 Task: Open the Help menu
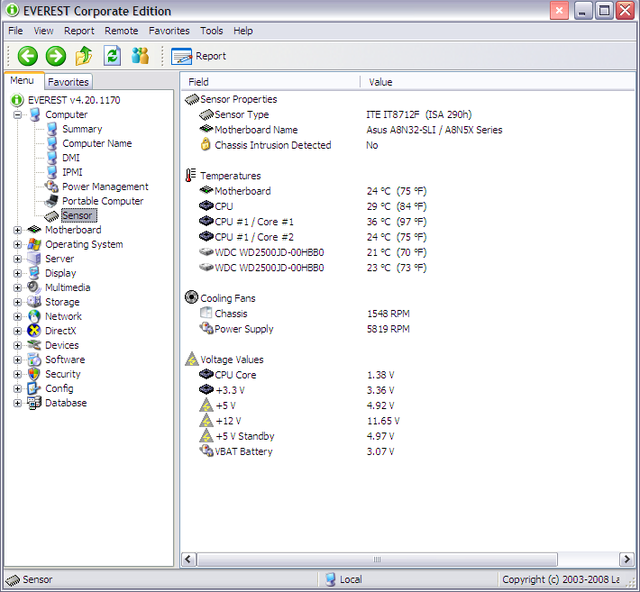[x=243, y=31]
